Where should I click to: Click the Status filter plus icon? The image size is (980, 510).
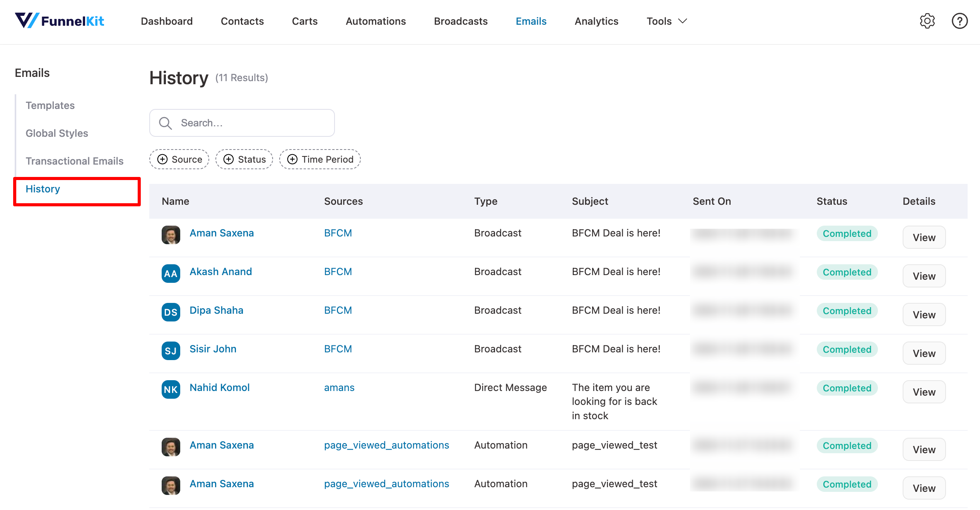click(x=229, y=159)
